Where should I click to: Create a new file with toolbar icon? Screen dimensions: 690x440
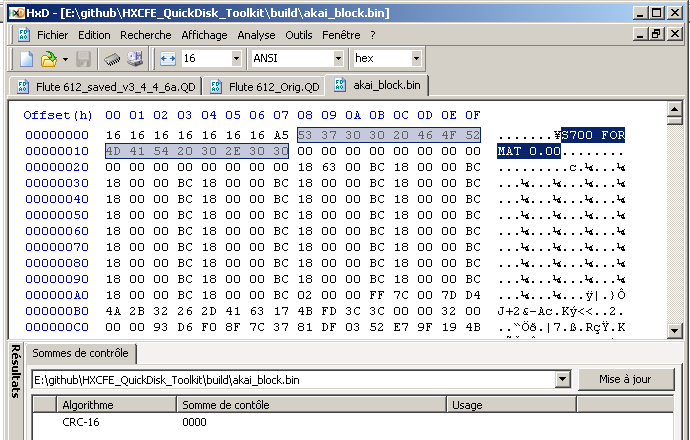pyautogui.click(x=26, y=59)
